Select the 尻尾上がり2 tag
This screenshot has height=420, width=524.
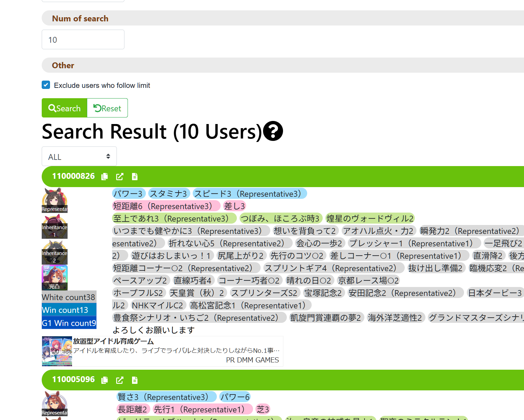pos(241,256)
